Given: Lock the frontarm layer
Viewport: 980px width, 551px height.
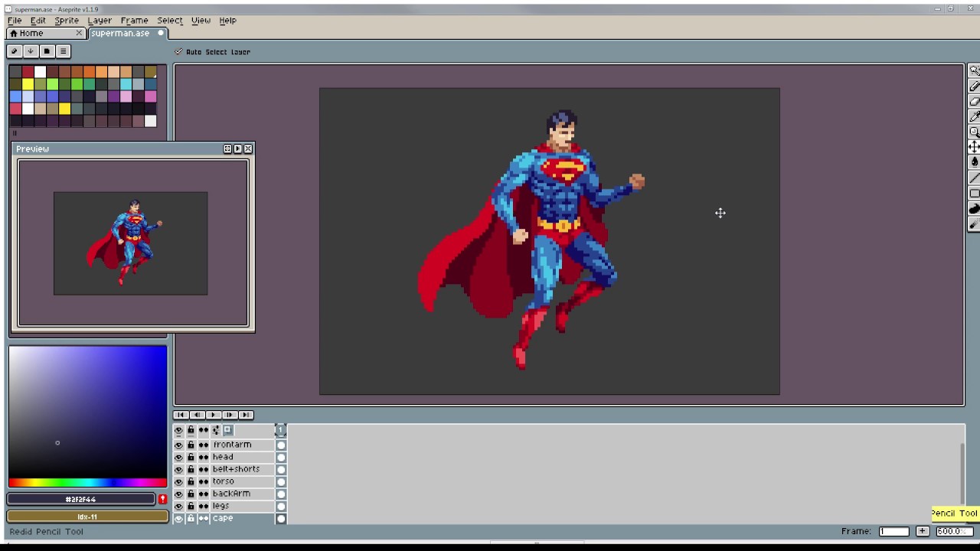Looking at the screenshot, I should tap(191, 445).
